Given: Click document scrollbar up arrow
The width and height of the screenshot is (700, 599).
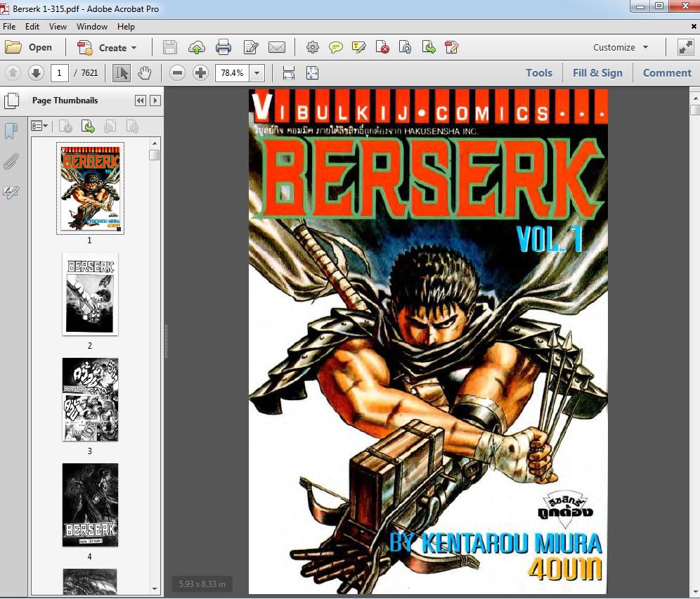Looking at the screenshot, I should click(x=695, y=98).
